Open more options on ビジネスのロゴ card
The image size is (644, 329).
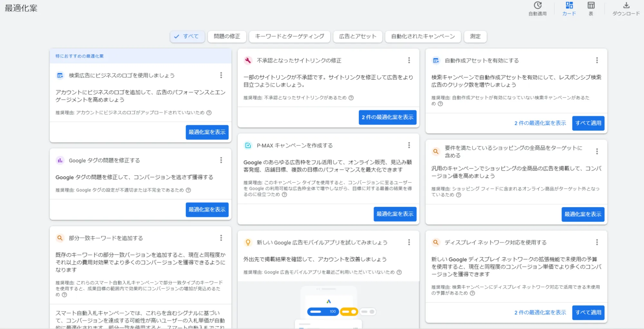[221, 75]
